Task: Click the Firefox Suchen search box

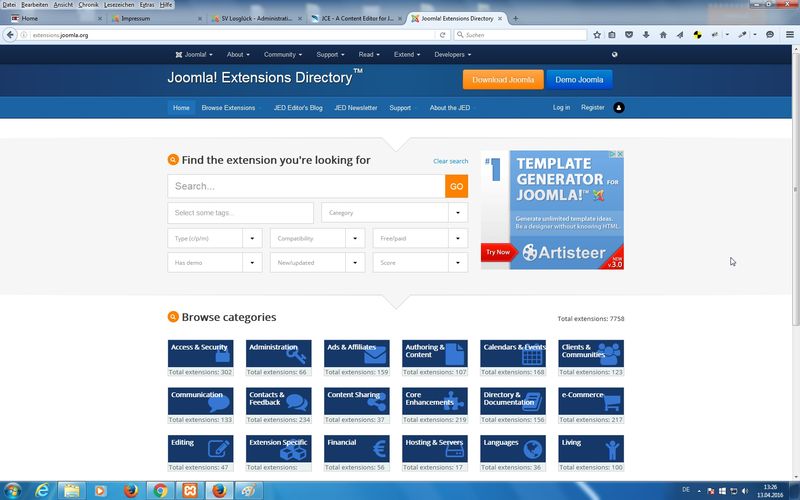Action: 520,35
